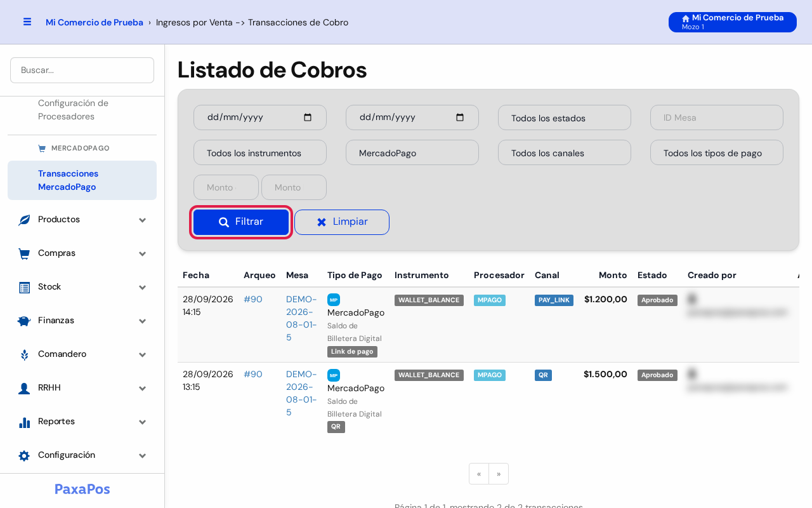812x508 pixels.
Task: Click the Stock list icon
Action: [x=24, y=287]
